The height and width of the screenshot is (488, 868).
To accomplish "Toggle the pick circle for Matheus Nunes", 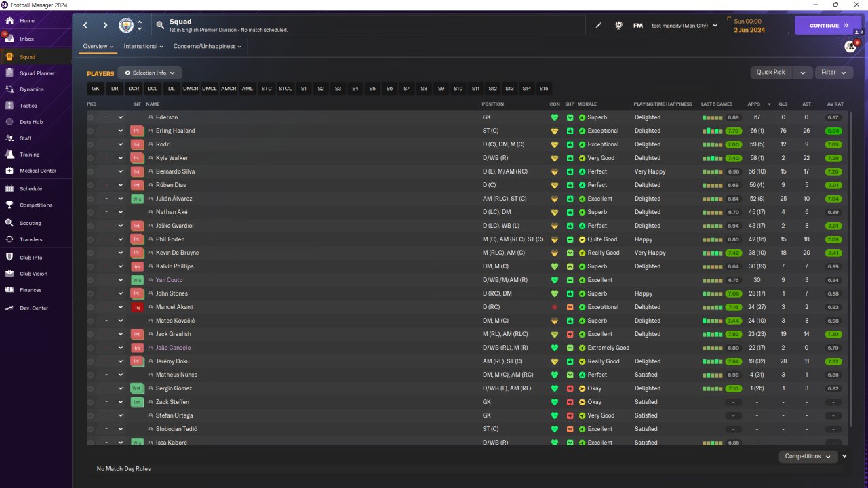I will click(91, 375).
